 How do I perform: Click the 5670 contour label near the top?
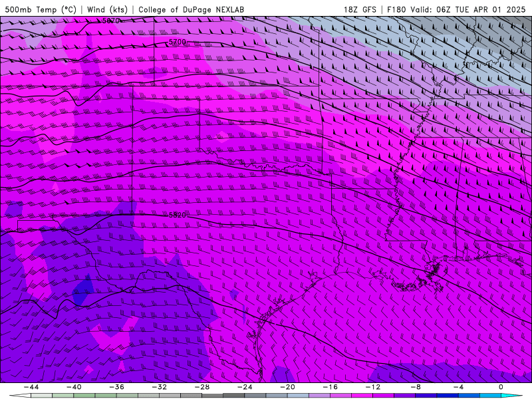coord(111,21)
